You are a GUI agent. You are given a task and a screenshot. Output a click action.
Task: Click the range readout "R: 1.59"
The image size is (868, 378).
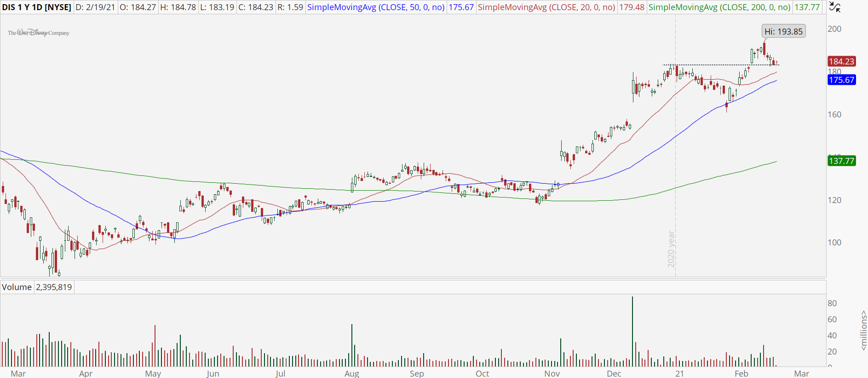(290, 7)
